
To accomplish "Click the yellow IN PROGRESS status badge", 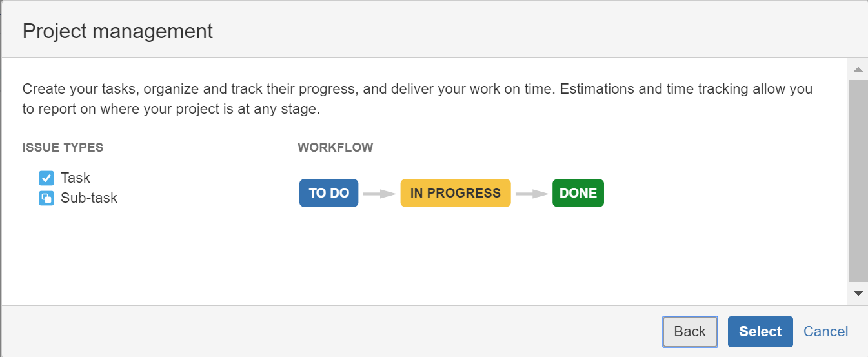I will (x=456, y=193).
